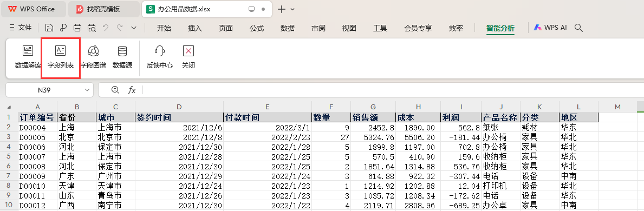This screenshot has height=211, width=644.
Task: Expand the quick access toolbar dropdown chevron
Action: click(x=134, y=28)
